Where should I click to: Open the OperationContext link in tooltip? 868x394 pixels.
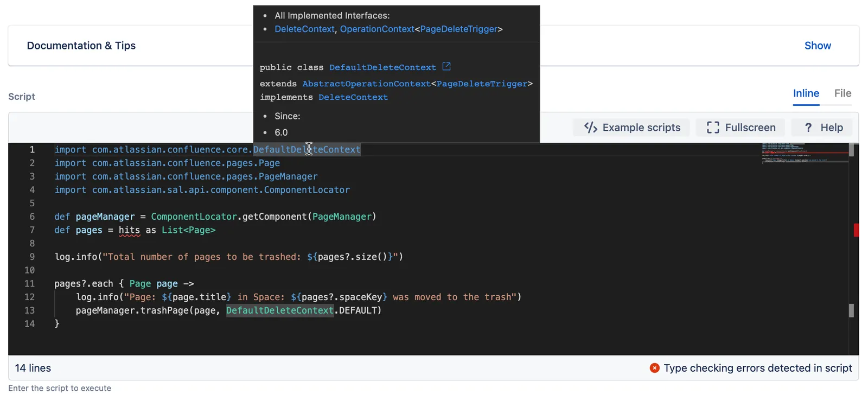[377, 29]
